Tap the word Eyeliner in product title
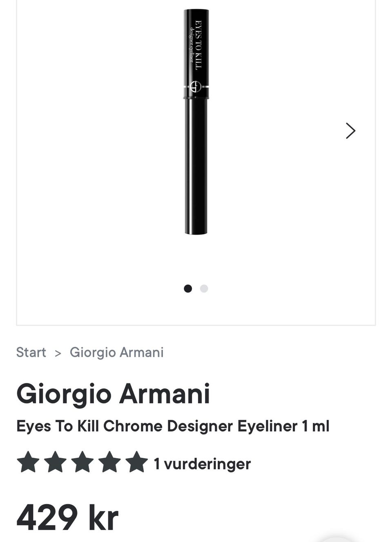Image resolution: width=392 pixels, height=542 pixels. (267, 426)
